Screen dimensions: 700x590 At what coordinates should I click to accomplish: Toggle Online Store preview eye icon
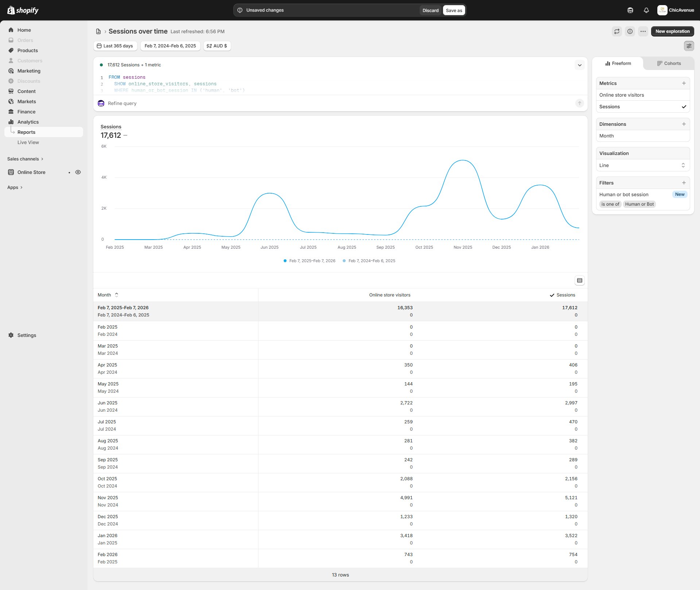click(78, 172)
